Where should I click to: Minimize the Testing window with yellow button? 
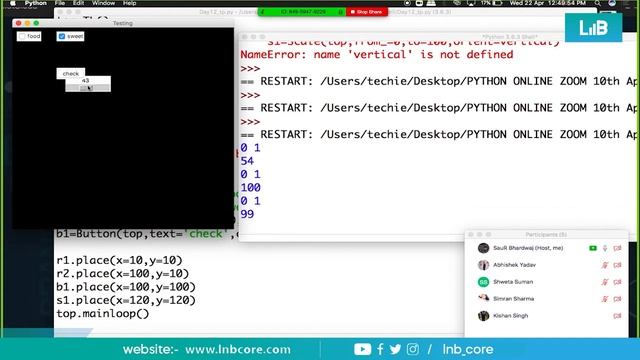pyautogui.click(x=27, y=23)
